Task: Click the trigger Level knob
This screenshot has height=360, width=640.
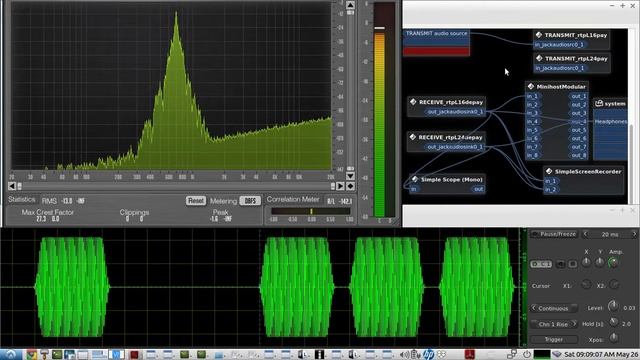Action: (613, 306)
